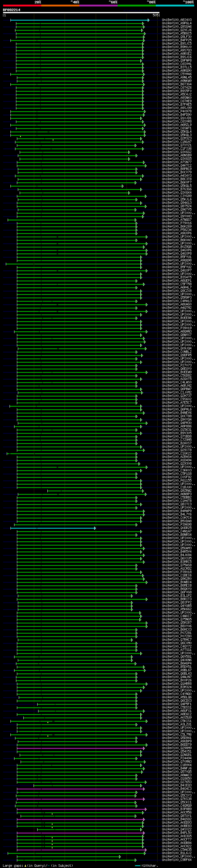Select the UniRef100_C5YH46 label
The image size is (197, 868).
(177, 74)
